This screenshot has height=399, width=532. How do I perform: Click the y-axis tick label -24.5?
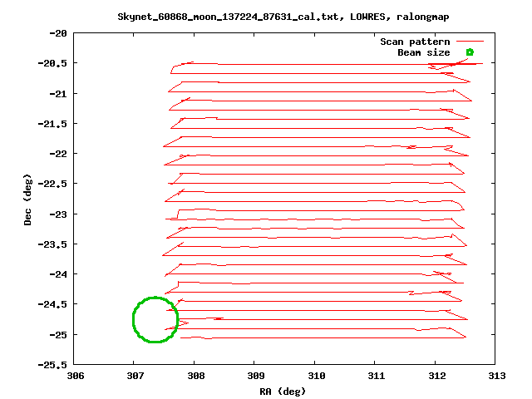coord(52,304)
